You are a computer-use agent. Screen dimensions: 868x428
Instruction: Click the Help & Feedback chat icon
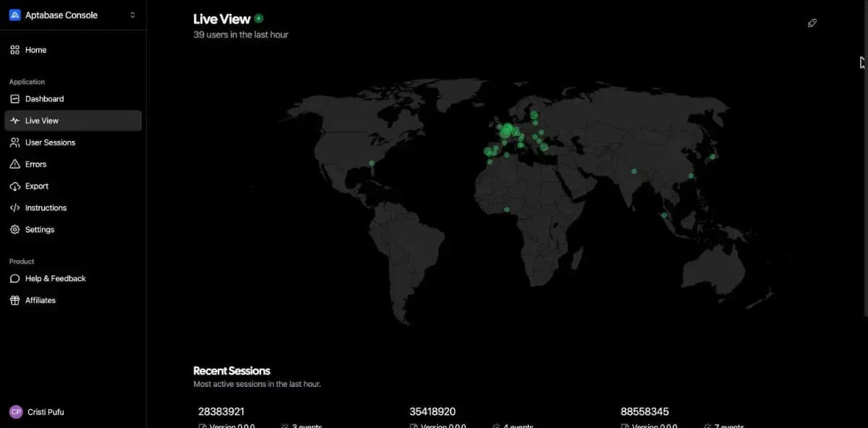tap(14, 278)
